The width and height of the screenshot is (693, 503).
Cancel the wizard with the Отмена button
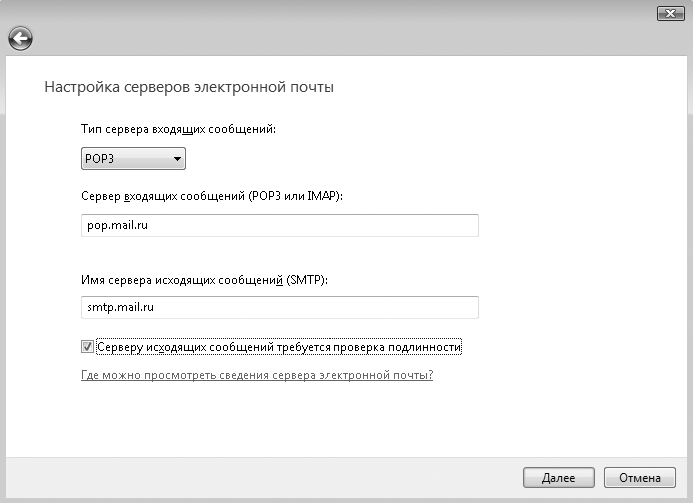tap(640, 478)
